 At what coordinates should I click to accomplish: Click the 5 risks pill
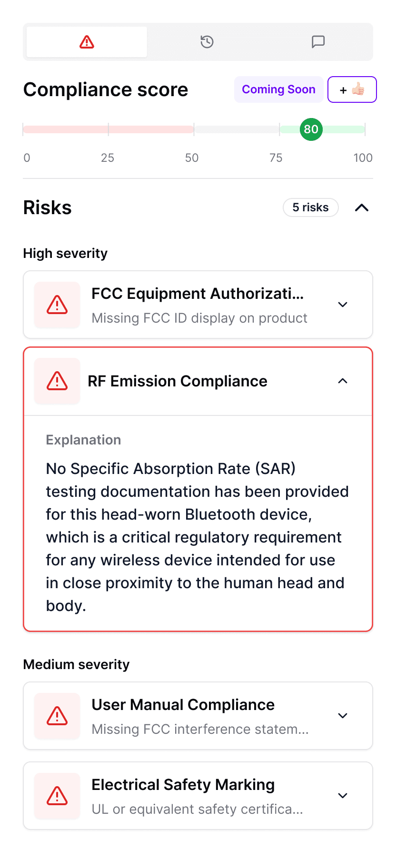[310, 207]
